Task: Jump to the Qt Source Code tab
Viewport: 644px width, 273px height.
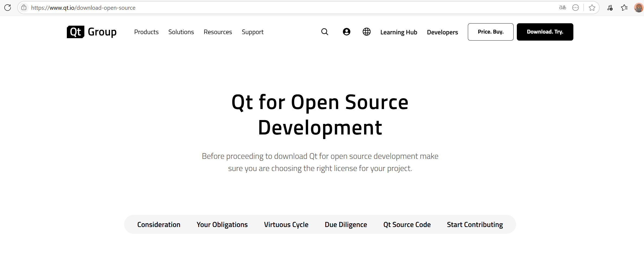Action: 407,225
